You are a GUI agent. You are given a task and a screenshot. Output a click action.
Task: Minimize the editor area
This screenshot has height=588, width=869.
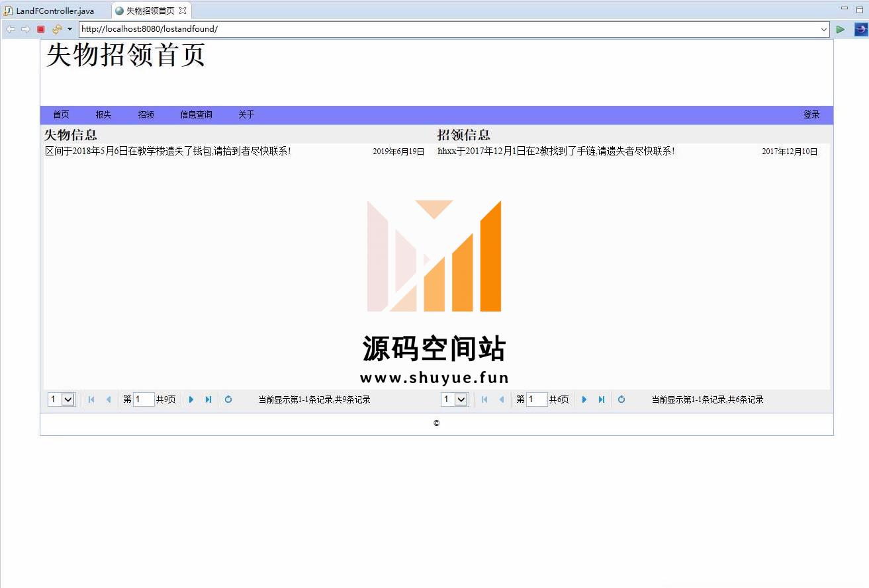(844, 9)
